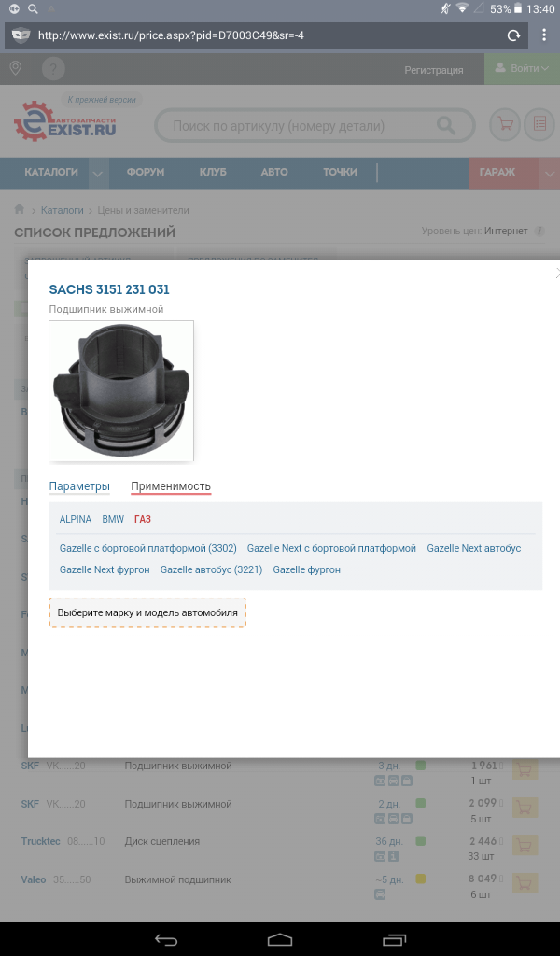
Task: Reload the page with the refresh icon
Action: point(513,35)
